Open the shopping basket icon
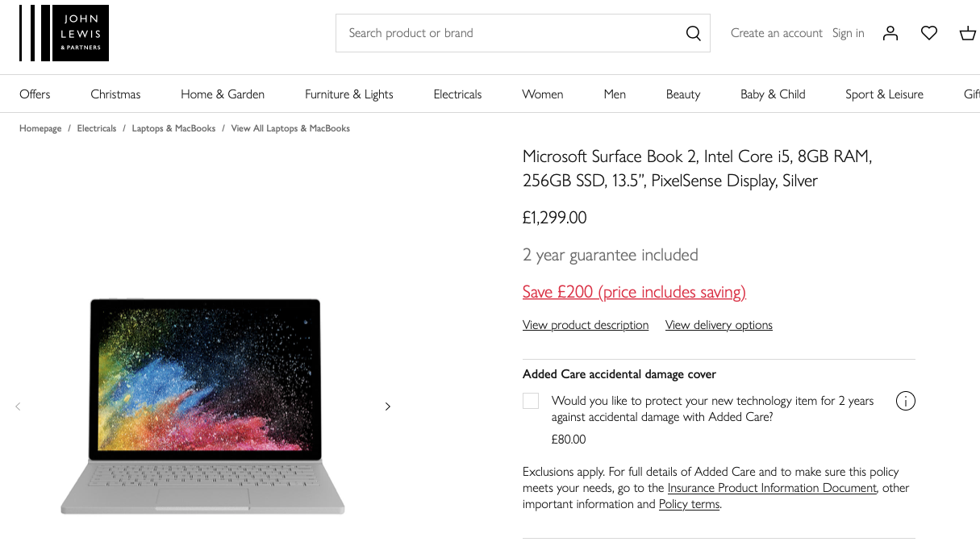This screenshot has height=546, width=980. [x=968, y=33]
